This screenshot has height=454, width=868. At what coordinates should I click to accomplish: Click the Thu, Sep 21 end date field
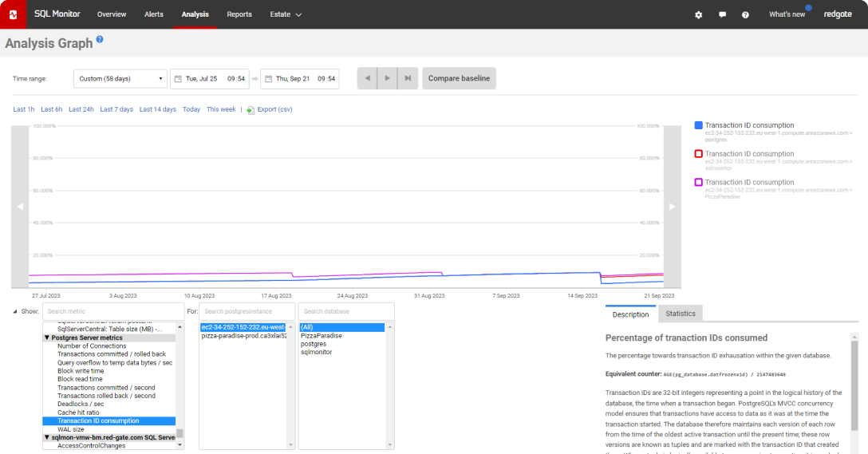coord(300,79)
